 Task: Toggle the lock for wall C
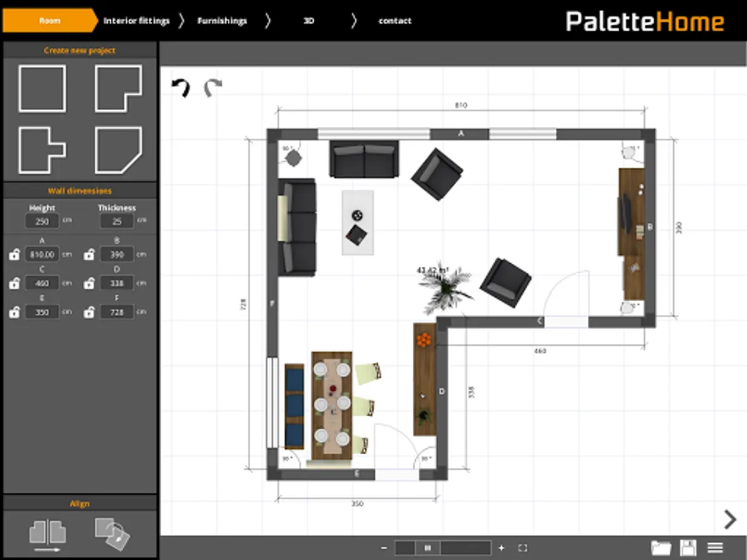[14, 284]
